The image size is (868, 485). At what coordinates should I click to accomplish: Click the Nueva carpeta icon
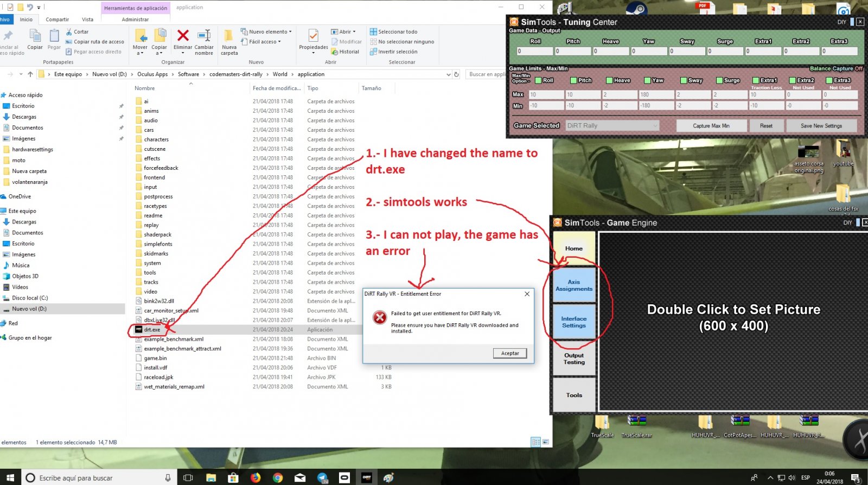[229, 36]
